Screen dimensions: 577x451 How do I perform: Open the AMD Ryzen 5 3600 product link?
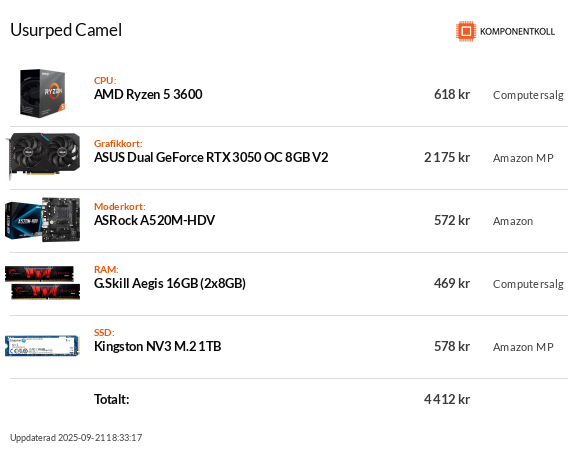coord(148,95)
